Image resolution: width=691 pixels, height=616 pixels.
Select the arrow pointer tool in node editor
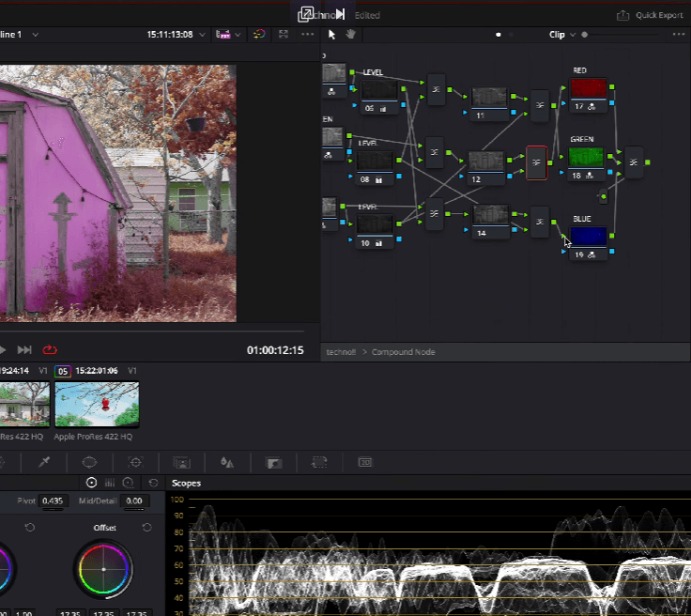pos(331,35)
